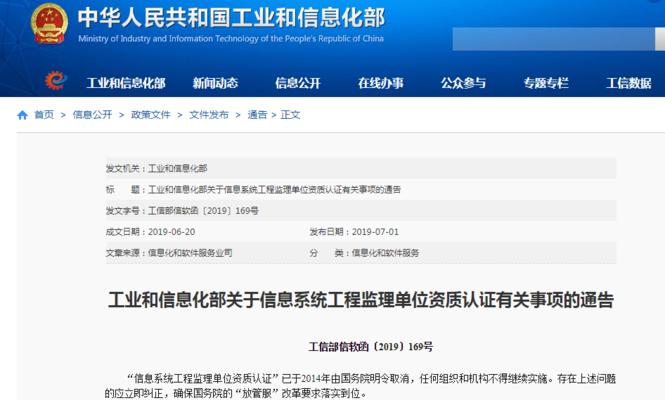
Task: Click 正文 breadcrumb item
Action: 291,115
